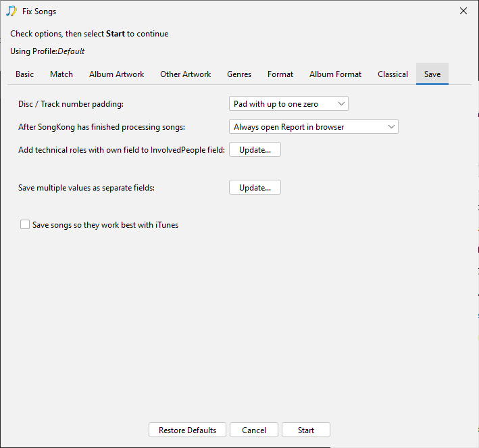Click the Restore Defaults button
479x448 pixels.
pos(187,430)
